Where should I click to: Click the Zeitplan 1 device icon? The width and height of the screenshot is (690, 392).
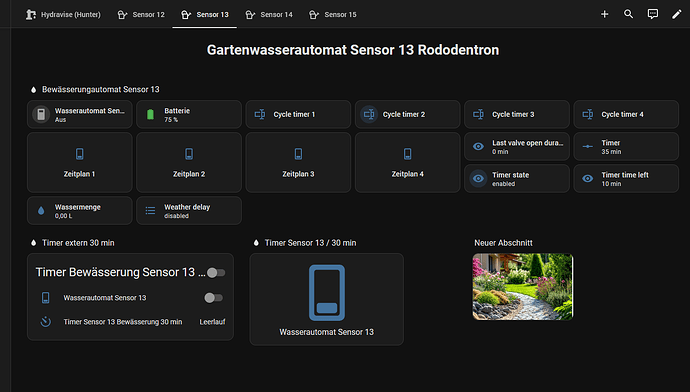[79, 154]
